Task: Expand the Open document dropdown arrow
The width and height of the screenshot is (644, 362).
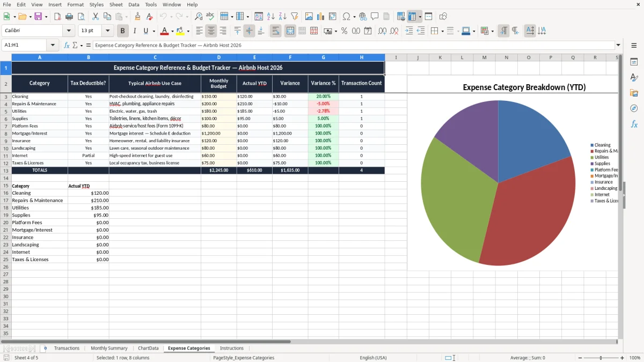Action: tap(31, 17)
